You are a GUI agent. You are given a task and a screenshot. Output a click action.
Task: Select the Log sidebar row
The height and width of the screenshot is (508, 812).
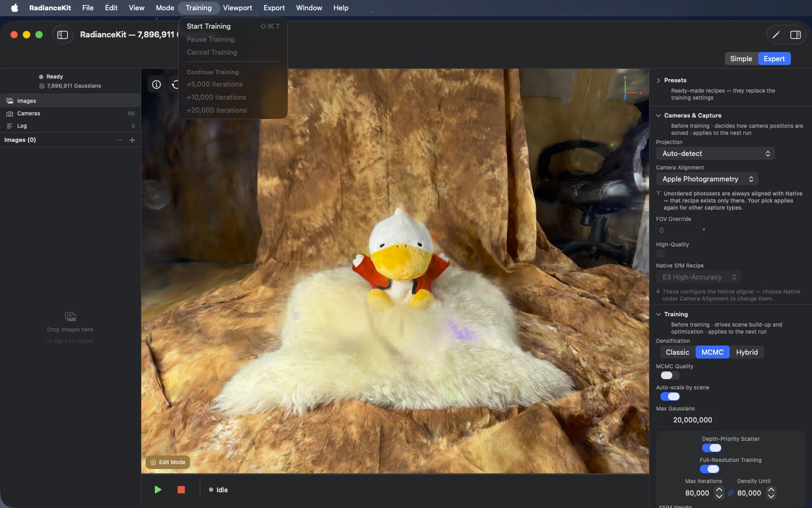point(70,126)
